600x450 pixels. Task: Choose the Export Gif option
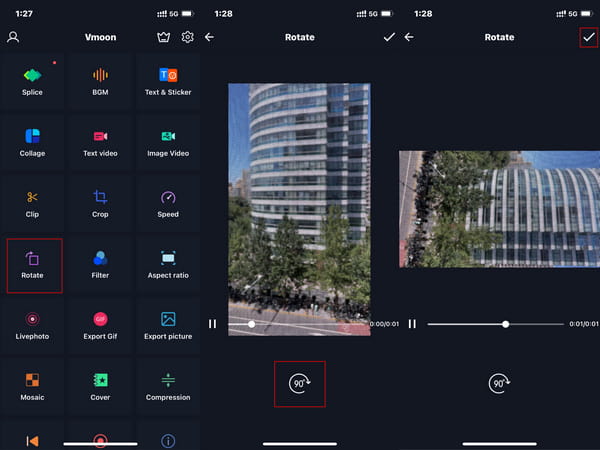tap(100, 325)
